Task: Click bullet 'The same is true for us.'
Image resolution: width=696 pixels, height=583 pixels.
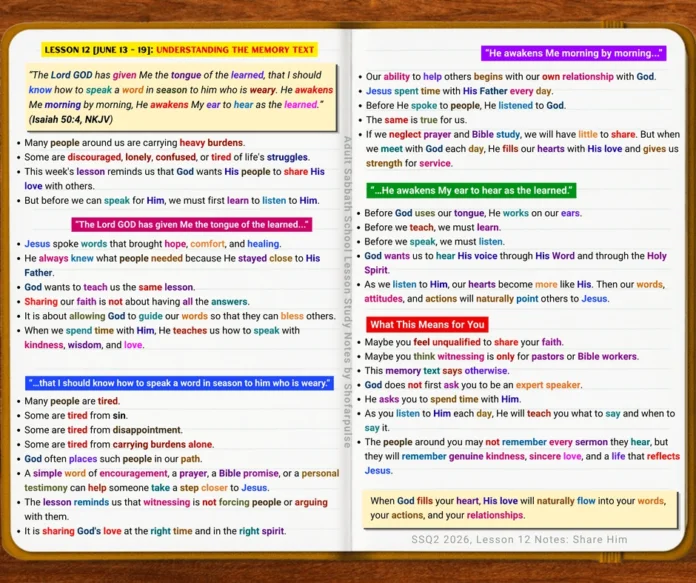Action: pos(416,120)
